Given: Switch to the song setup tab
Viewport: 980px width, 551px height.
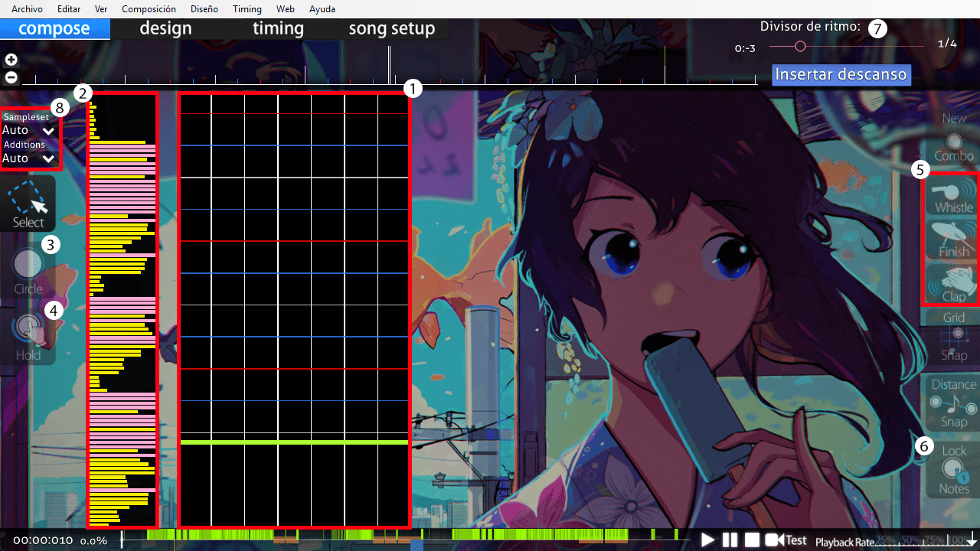Looking at the screenshot, I should point(392,29).
